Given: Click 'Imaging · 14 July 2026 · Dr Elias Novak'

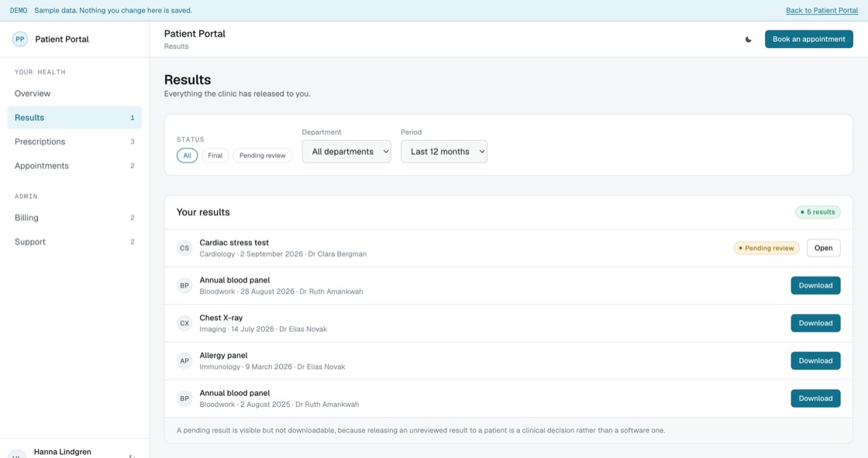Looking at the screenshot, I should (263, 329).
